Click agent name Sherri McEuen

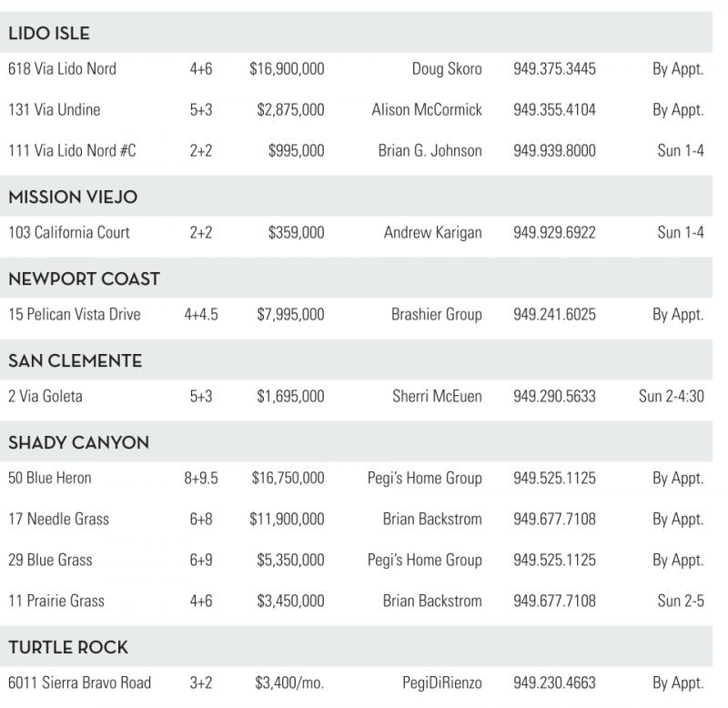click(x=437, y=397)
